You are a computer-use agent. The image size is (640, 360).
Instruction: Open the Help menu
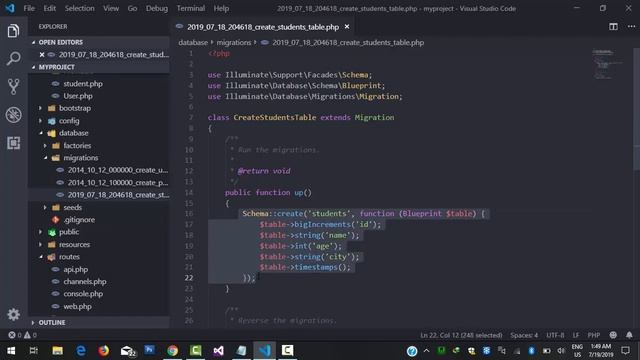[x=221, y=8]
